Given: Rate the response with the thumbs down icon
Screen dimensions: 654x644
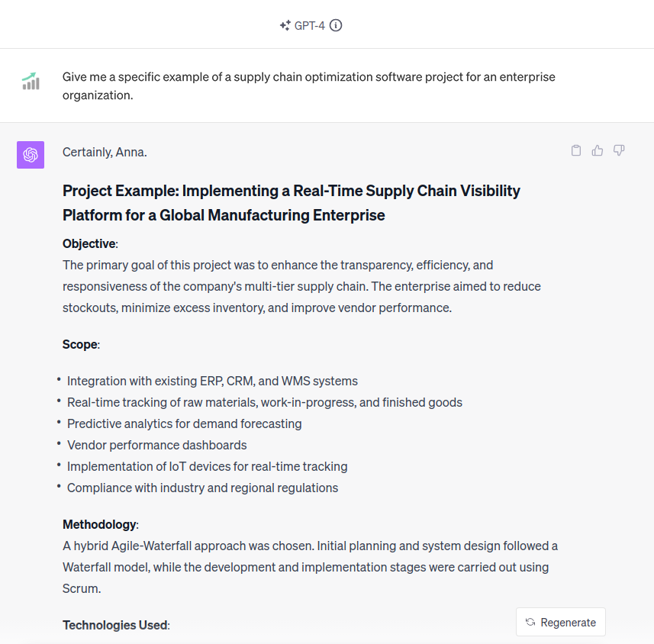Looking at the screenshot, I should coord(619,150).
